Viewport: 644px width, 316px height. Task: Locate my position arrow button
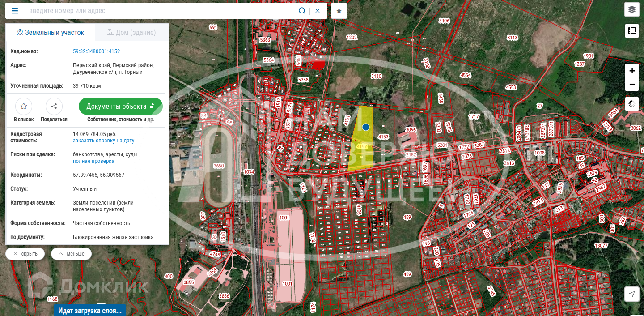(631, 294)
